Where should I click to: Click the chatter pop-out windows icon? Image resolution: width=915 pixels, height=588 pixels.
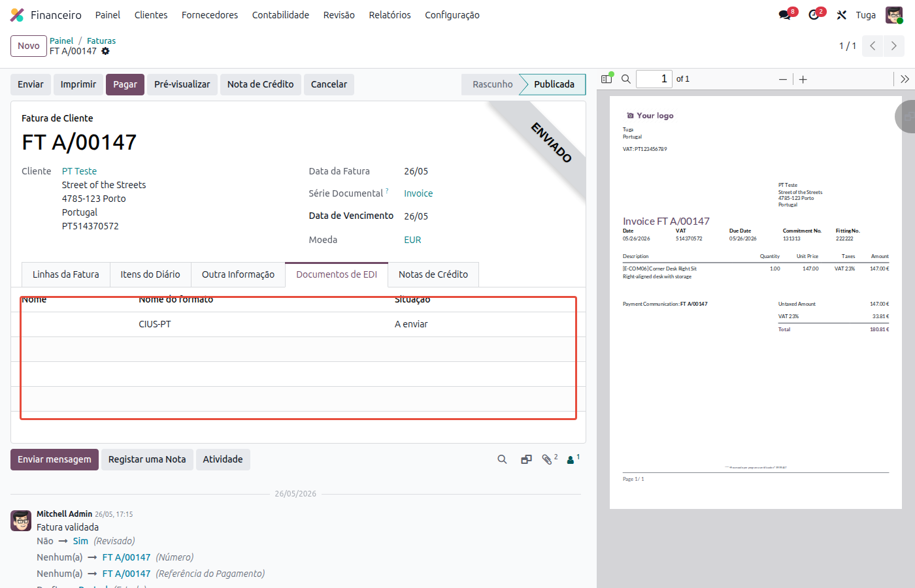[526, 459]
